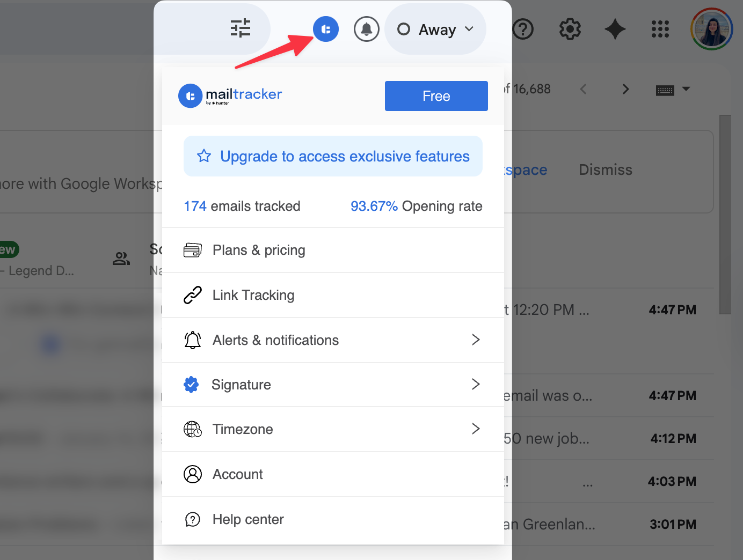
Task: Open the Mailtracker extension icon
Action: 326,29
